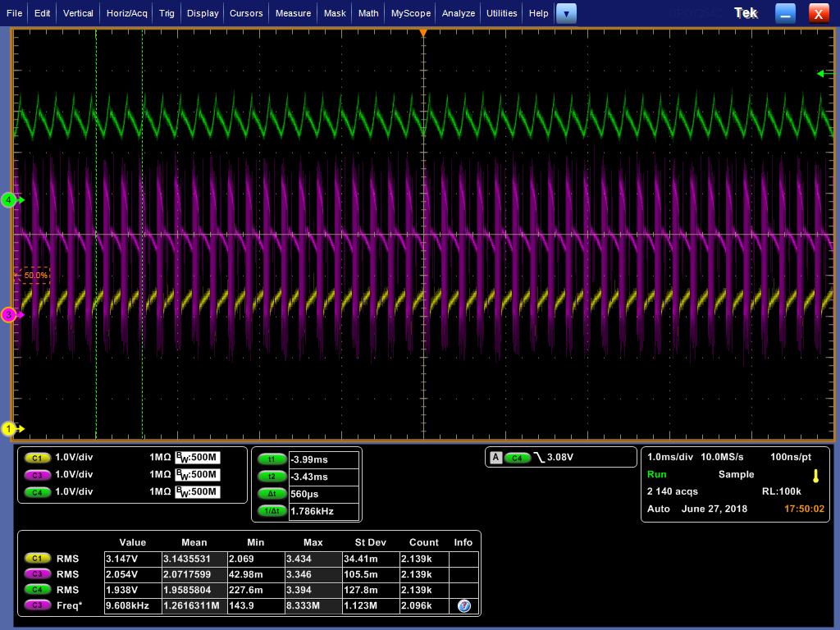Screen dimensions: 840x630
Task: Select the channel 1 ground reference marker
Action: 10,429
